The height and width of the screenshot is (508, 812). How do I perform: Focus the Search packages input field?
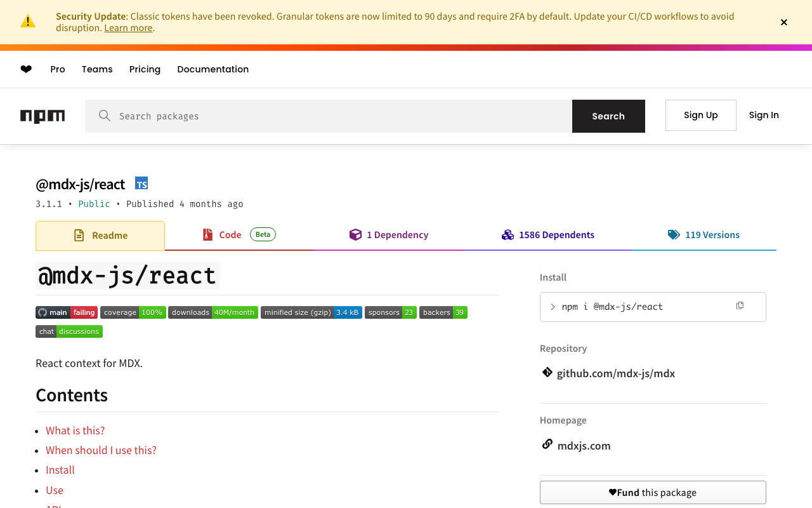click(x=336, y=116)
